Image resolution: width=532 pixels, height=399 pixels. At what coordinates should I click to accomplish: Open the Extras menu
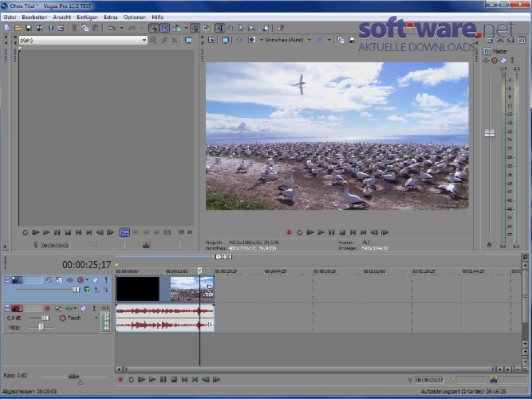coord(111,17)
